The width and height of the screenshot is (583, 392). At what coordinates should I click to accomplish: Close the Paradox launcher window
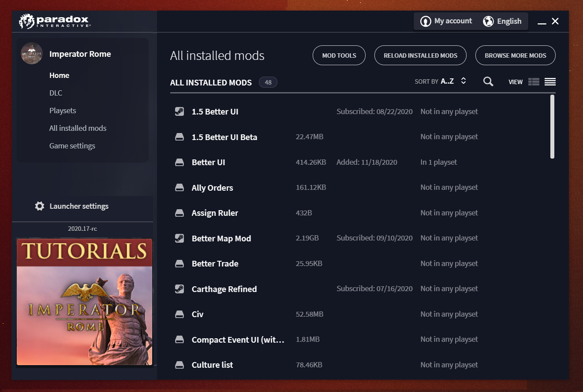pyautogui.click(x=555, y=21)
